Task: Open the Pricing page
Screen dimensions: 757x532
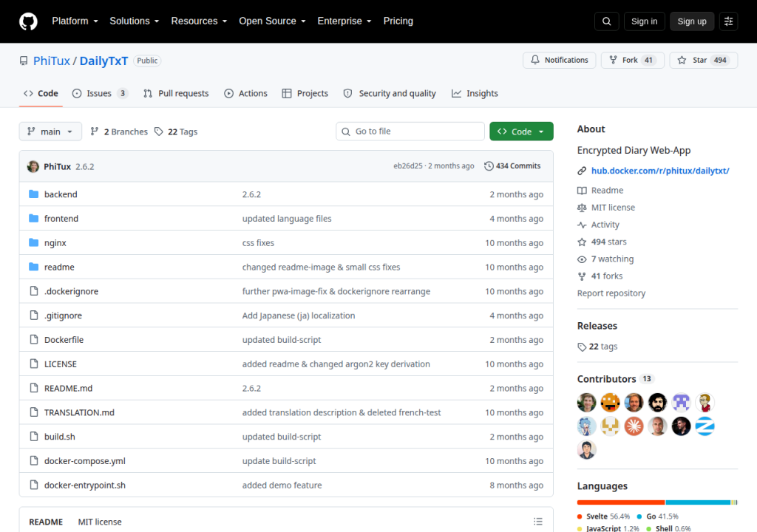Action: 398,21
